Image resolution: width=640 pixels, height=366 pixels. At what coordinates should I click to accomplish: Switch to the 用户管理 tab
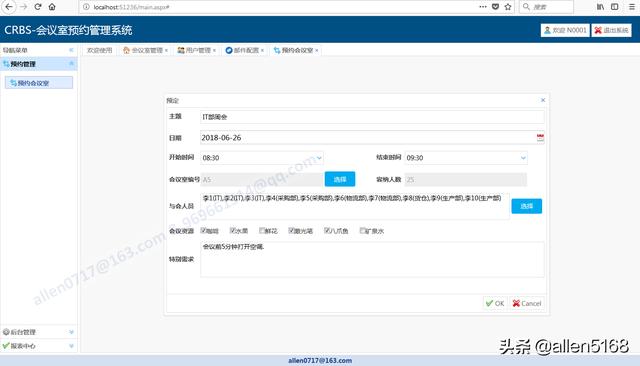(197, 50)
